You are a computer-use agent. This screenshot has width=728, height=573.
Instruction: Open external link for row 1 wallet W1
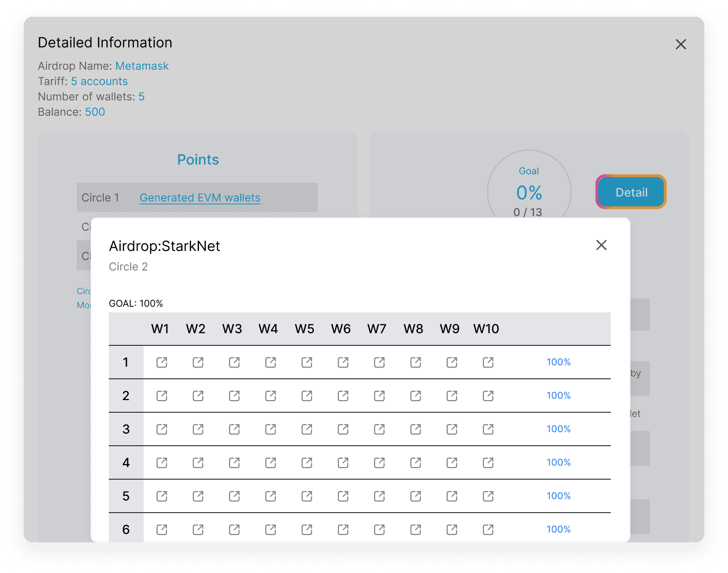pyautogui.click(x=162, y=362)
